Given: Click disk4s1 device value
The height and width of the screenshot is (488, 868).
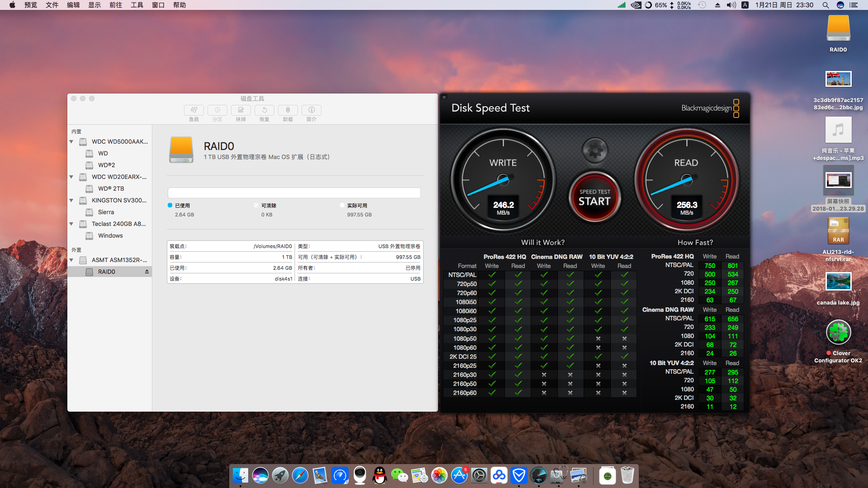Looking at the screenshot, I should click(283, 279).
